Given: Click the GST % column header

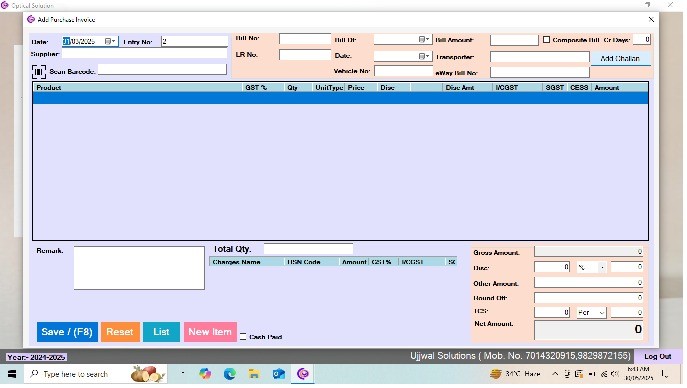Looking at the screenshot, I should point(263,88).
